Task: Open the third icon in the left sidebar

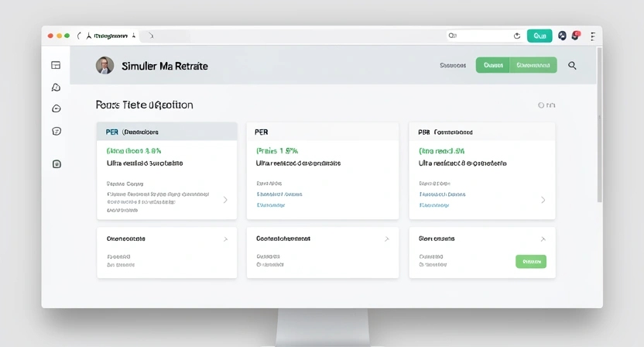Action: pyautogui.click(x=57, y=108)
